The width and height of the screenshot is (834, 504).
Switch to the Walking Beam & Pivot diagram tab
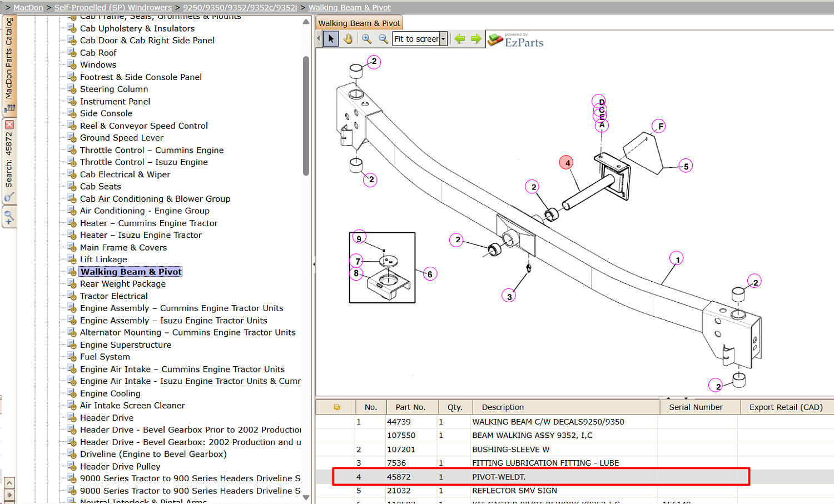coord(359,23)
